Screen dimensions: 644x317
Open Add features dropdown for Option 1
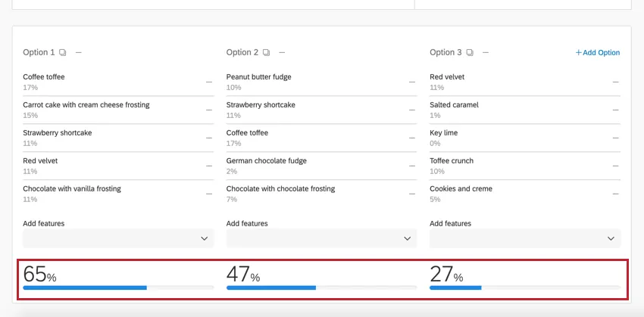pos(118,238)
